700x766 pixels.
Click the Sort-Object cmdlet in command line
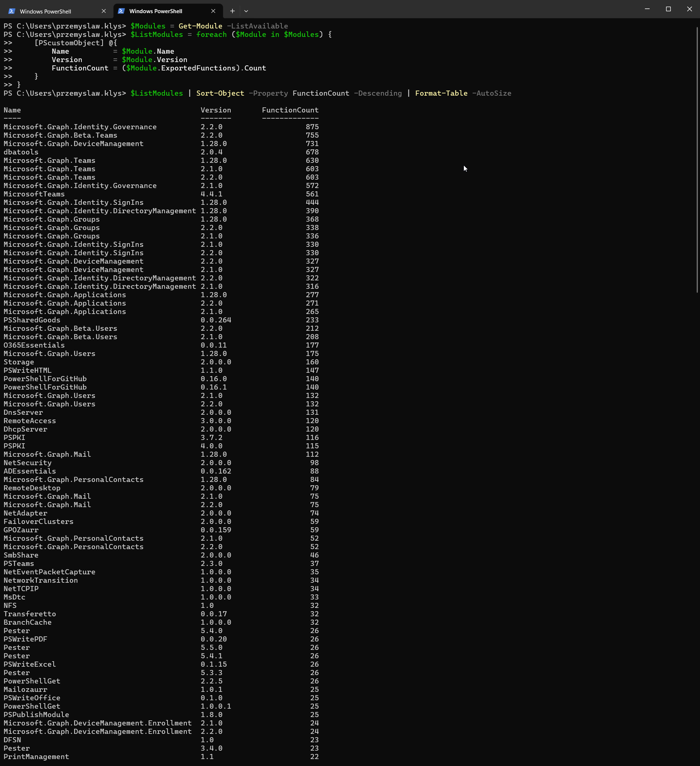[x=220, y=93]
